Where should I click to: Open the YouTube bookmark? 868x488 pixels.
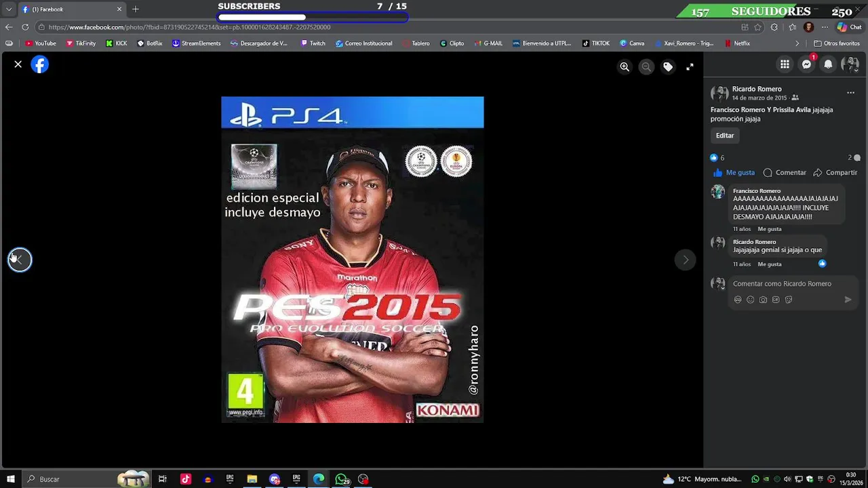(41, 43)
